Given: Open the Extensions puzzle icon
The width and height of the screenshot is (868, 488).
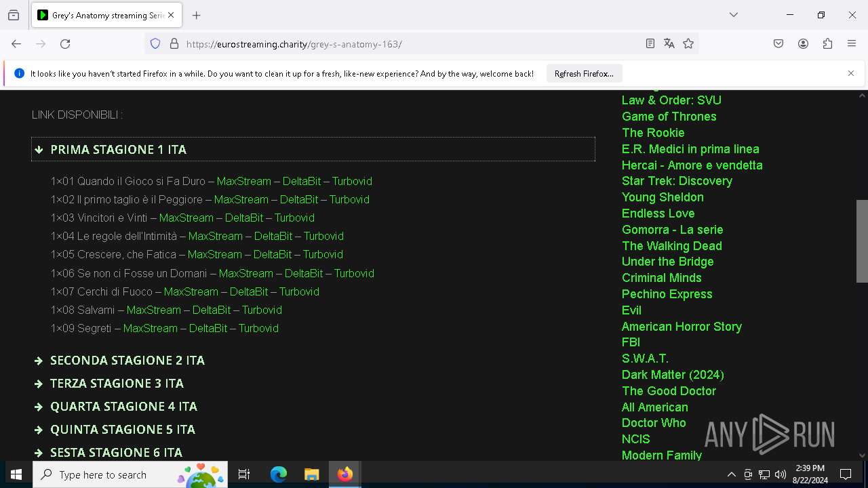Looking at the screenshot, I should 827,43.
